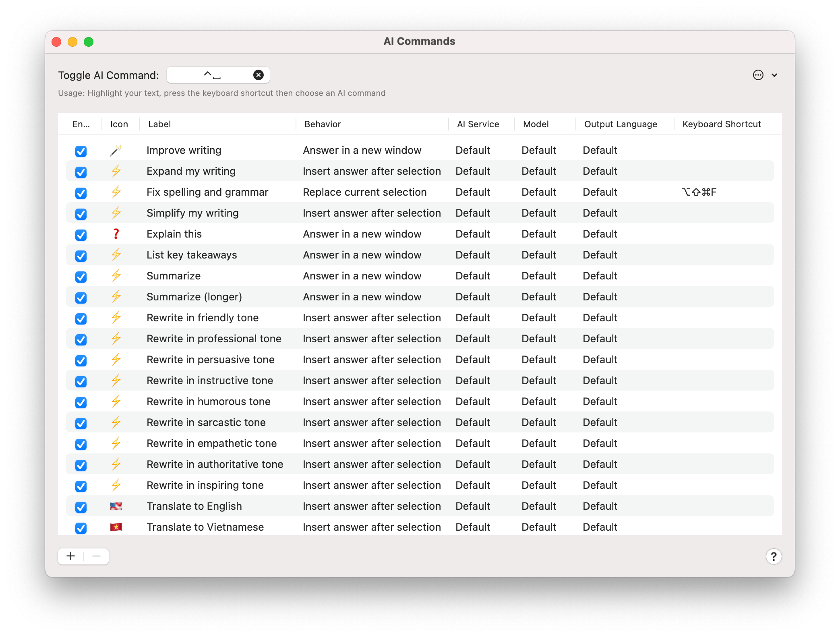Click the lightning icon on the Summarize row

pos(116,275)
